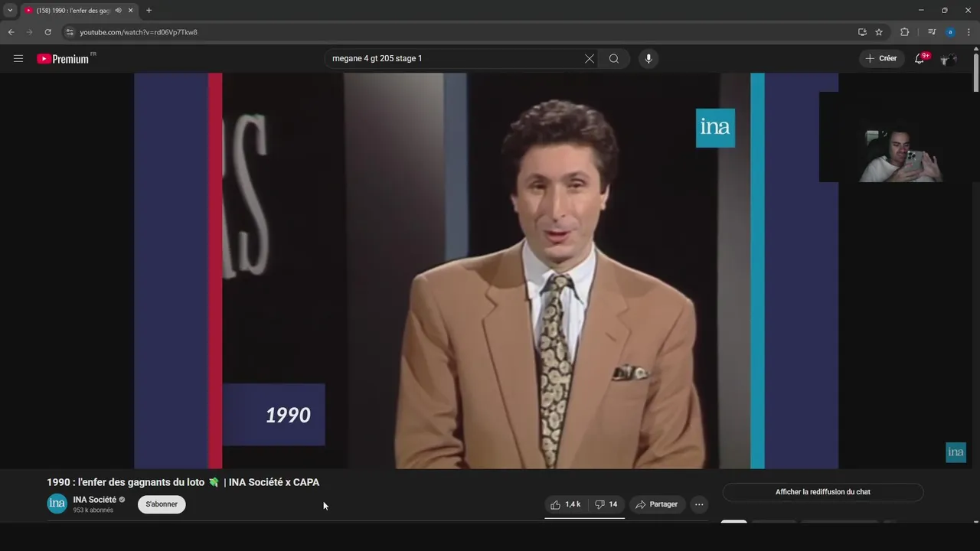Screen dimensions: 980x551
Task: Open media controls music-list icon
Action: tap(932, 32)
